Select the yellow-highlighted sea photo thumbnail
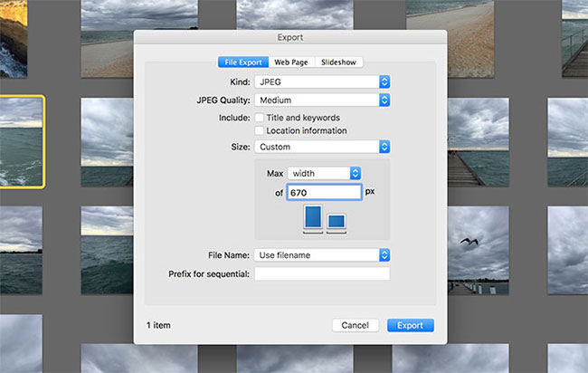Screen dimensions: 588x373 pos(22,141)
